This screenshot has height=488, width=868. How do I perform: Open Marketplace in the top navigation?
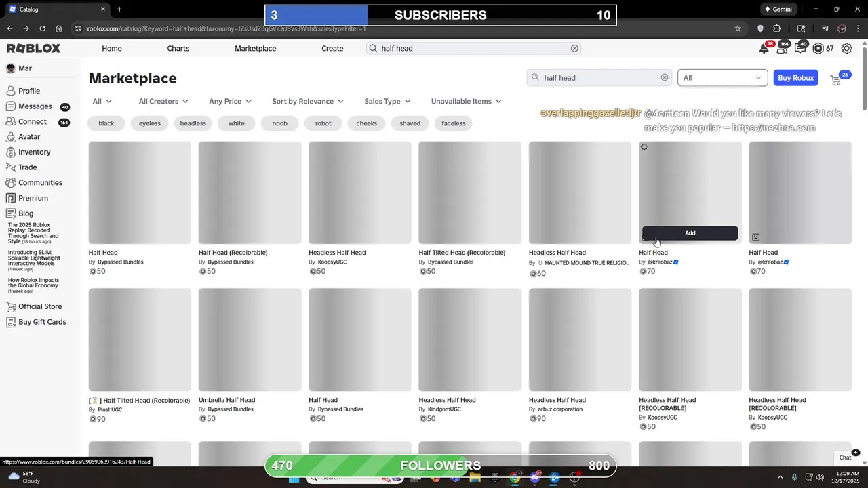pyautogui.click(x=256, y=49)
